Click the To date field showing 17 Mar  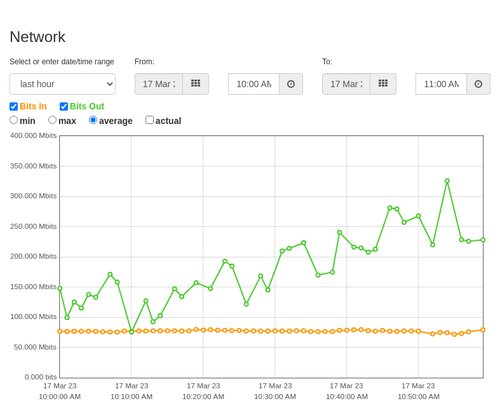346,84
